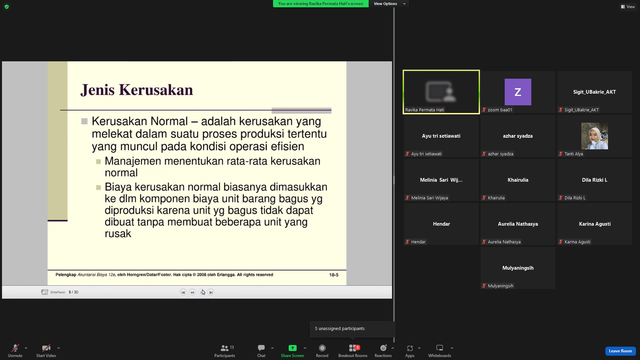Click the green encryption shield icon

[7, 7]
